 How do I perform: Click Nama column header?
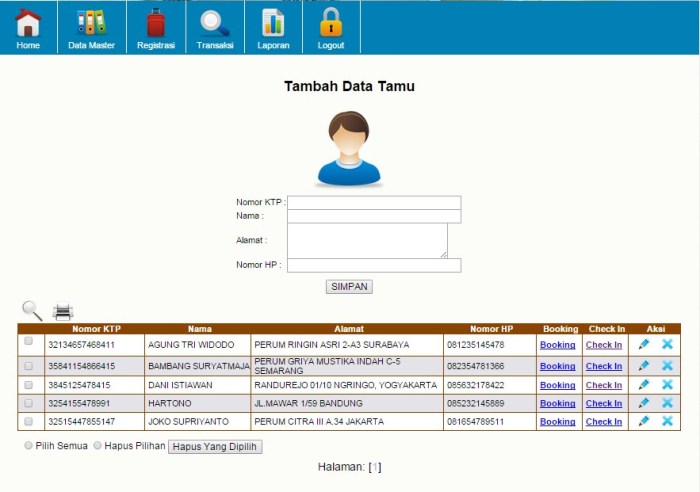(200, 329)
